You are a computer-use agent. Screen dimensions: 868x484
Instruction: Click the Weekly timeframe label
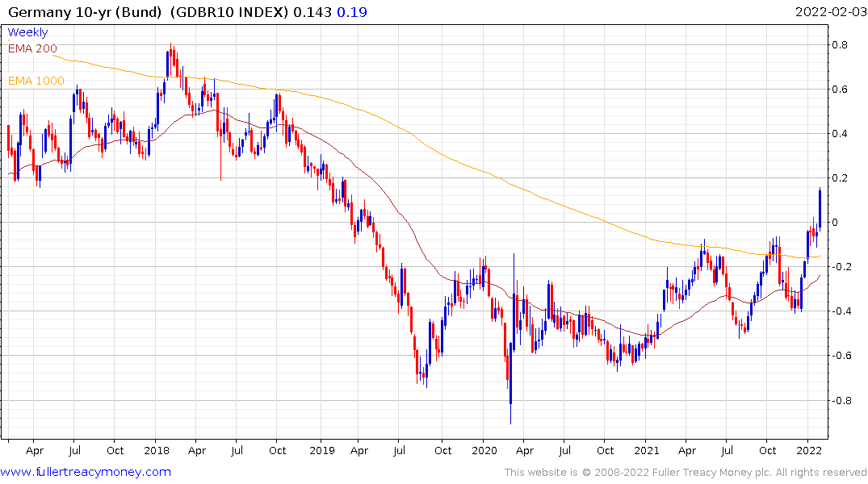27,32
